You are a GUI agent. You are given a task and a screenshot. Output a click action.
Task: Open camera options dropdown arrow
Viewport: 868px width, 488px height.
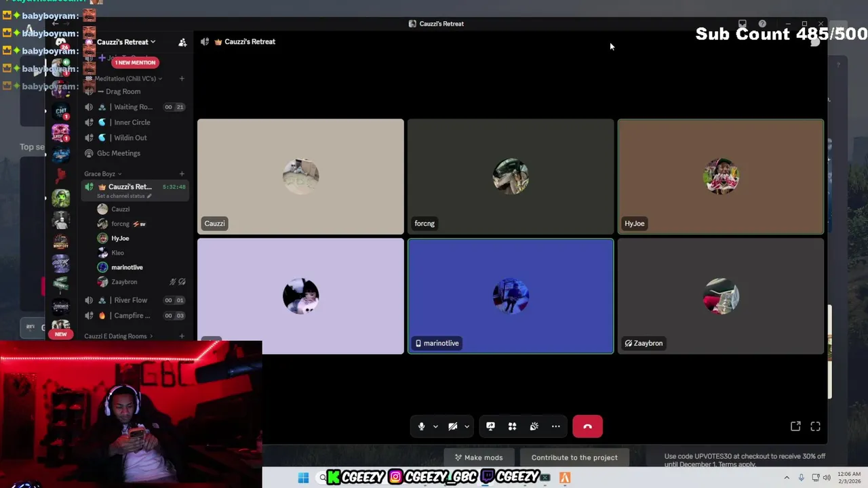[467, 426]
